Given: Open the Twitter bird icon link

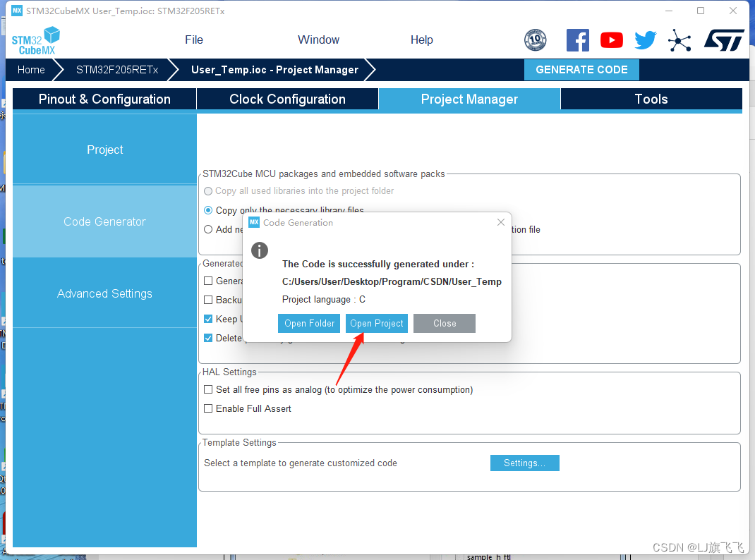Looking at the screenshot, I should coord(645,40).
